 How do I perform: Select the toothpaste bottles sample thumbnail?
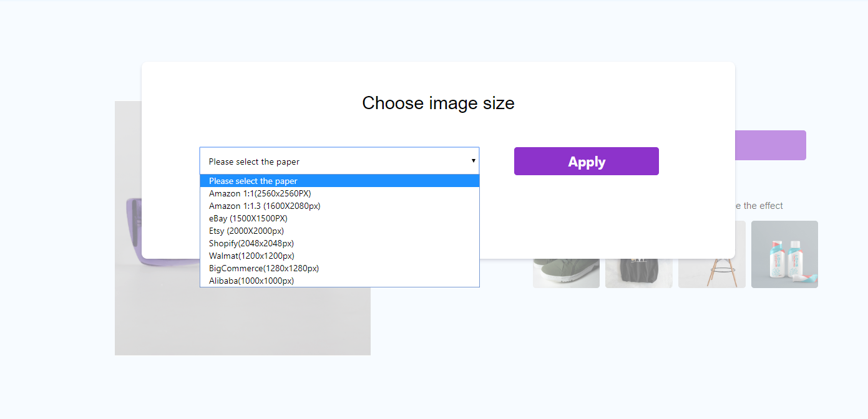pyautogui.click(x=784, y=254)
